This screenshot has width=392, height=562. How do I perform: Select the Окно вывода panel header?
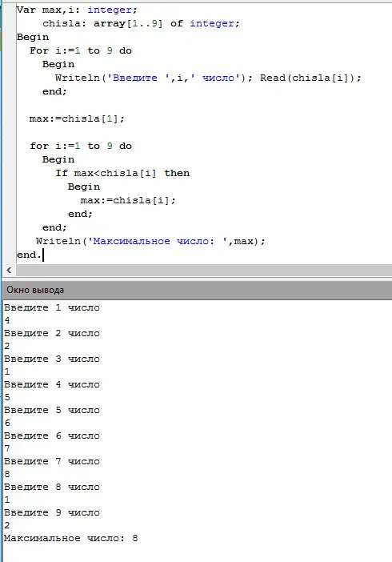point(197,290)
